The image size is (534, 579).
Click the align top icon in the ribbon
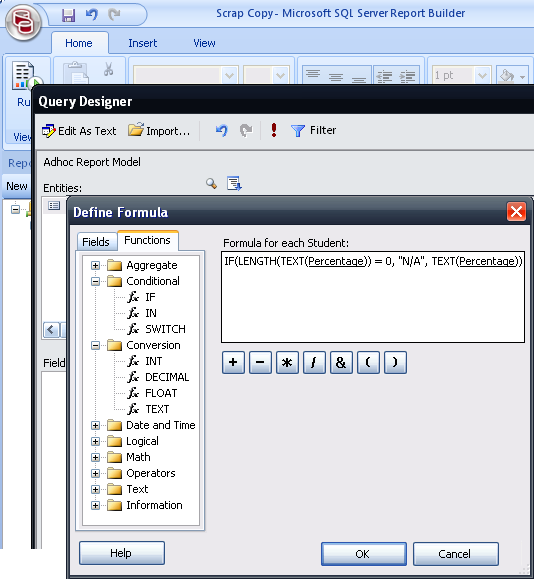tap(313, 75)
